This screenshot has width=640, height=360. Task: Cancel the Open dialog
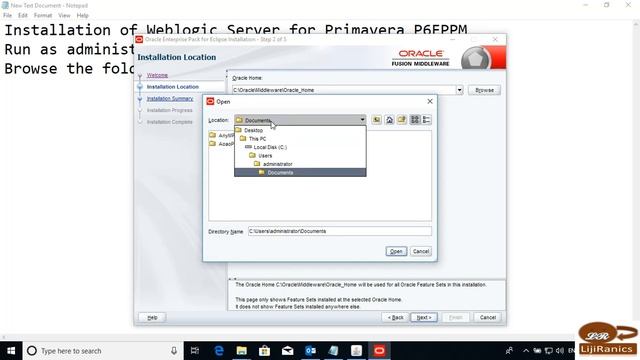pos(420,251)
